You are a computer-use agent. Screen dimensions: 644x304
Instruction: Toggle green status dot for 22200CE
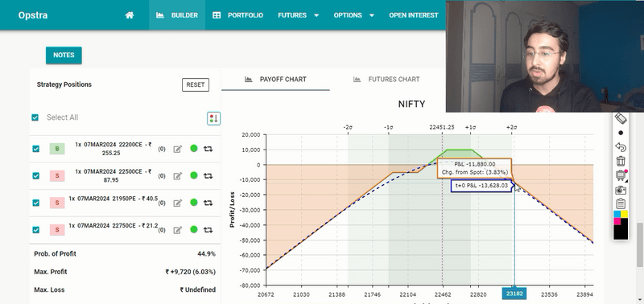pos(194,149)
